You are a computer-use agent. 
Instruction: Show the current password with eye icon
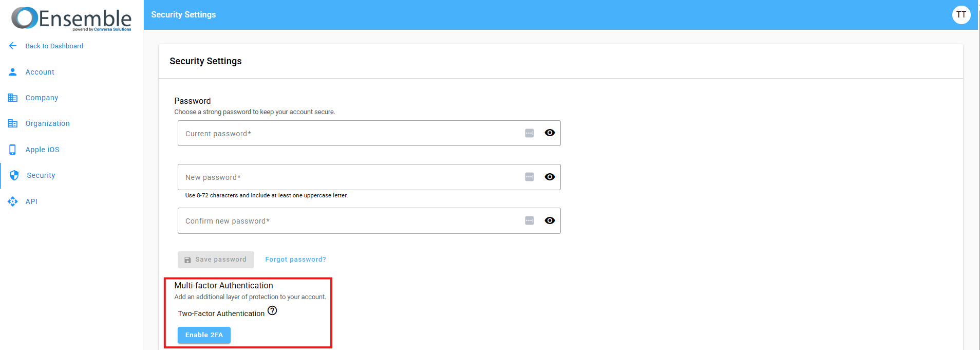click(x=550, y=133)
